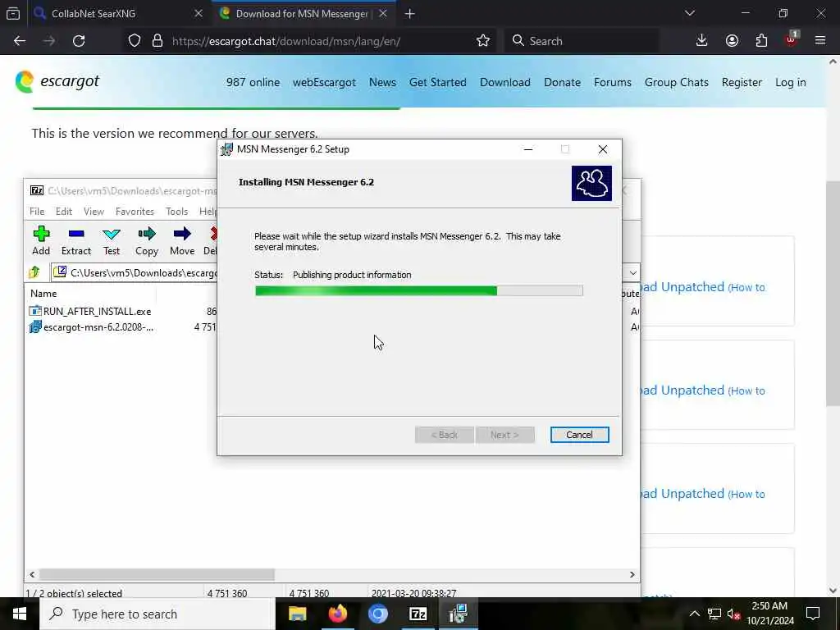
Task: Click the tracking protection shield icon
Action: (135, 41)
